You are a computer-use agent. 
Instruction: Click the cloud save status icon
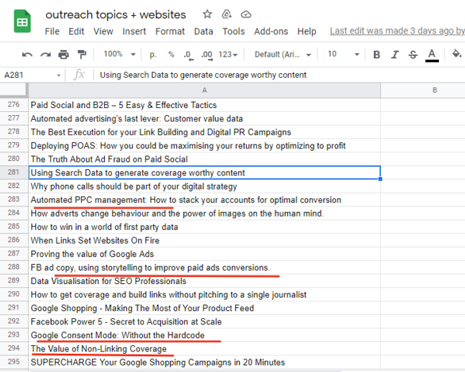(246, 14)
